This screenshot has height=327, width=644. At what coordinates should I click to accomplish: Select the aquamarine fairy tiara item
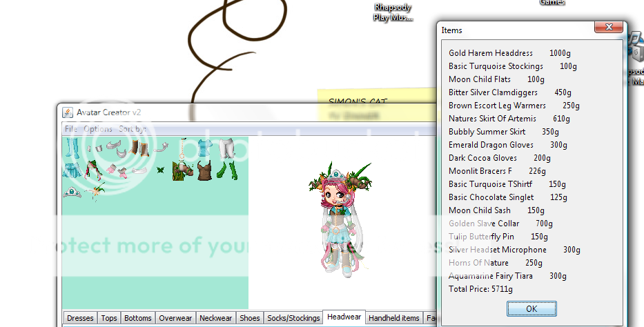71,192
